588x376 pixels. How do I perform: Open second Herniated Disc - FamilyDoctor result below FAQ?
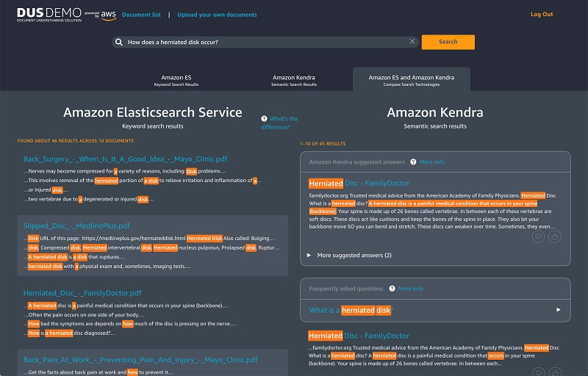pyautogui.click(x=359, y=336)
